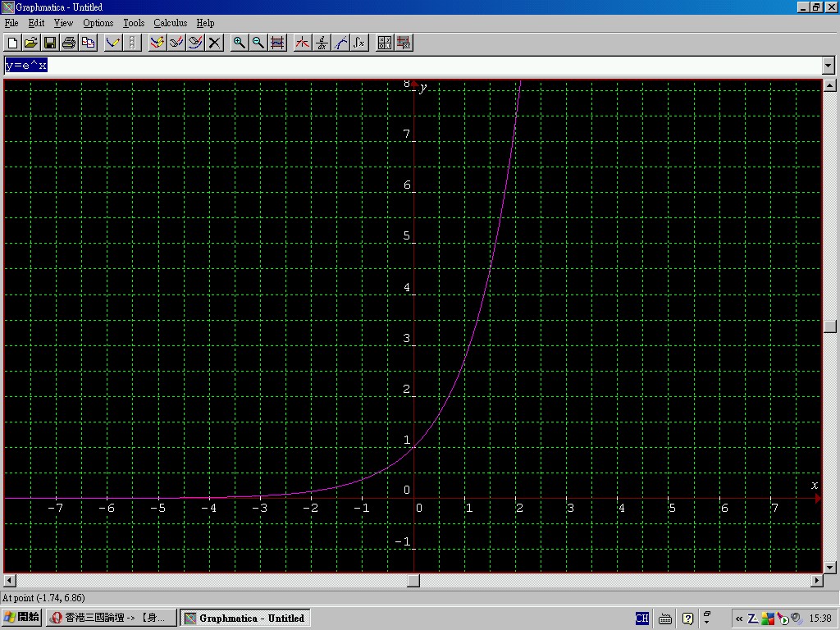Click the Hide graph eraser icon
The width and height of the screenshot is (840, 630).
(176, 43)
